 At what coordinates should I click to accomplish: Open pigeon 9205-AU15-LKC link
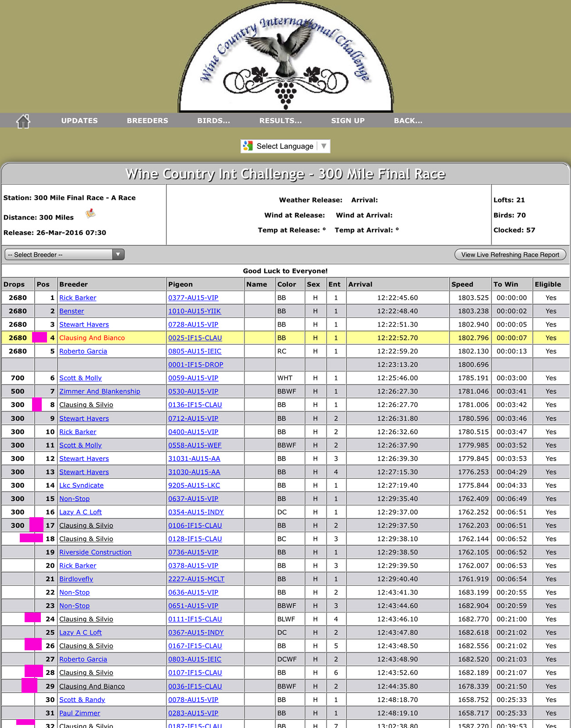[x=194, y=485]
